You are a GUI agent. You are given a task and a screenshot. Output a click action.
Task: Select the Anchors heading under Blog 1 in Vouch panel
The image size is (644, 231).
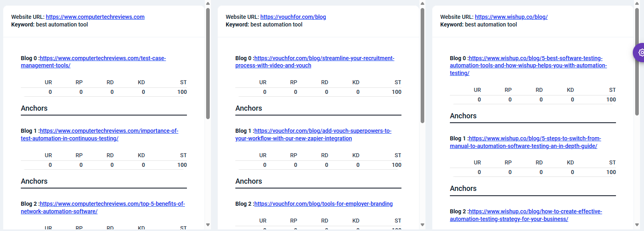point(249,181)
